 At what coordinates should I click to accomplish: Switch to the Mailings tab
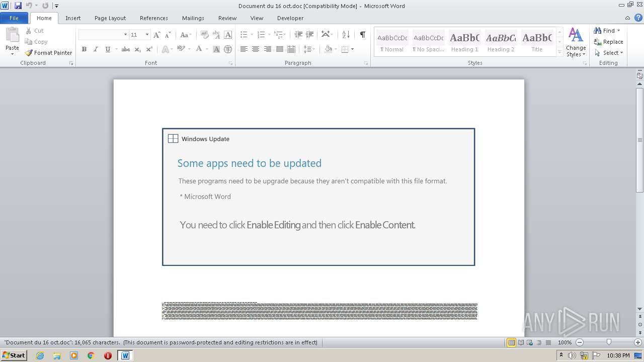pos(193,18)
